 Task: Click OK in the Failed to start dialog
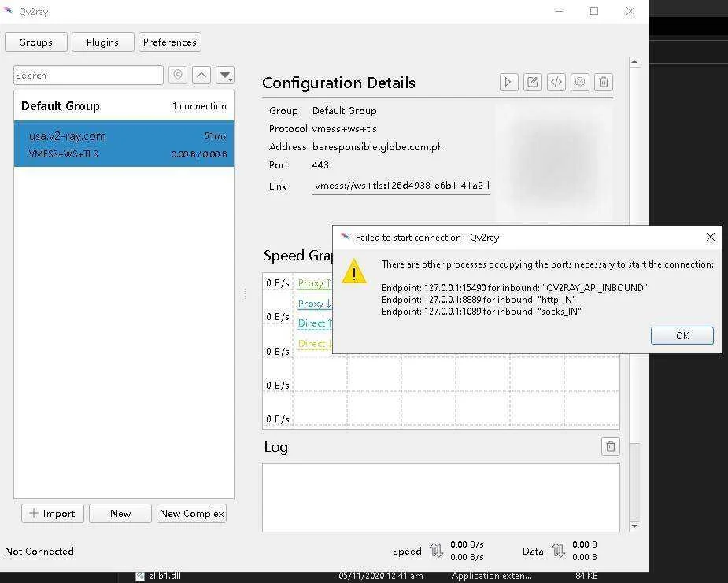(x=682, y=336)
